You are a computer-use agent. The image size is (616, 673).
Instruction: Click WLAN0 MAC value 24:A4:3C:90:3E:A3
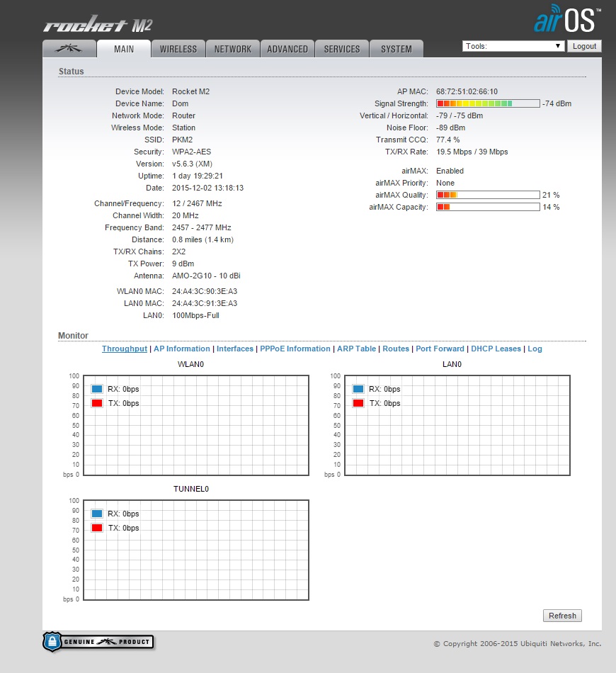tap(205, 291)
